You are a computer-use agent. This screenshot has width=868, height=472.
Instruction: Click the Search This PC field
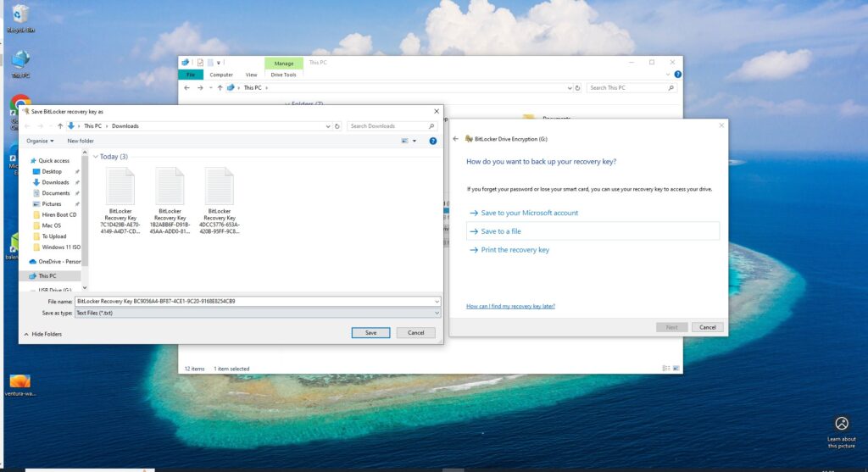[x=632, y=88]
